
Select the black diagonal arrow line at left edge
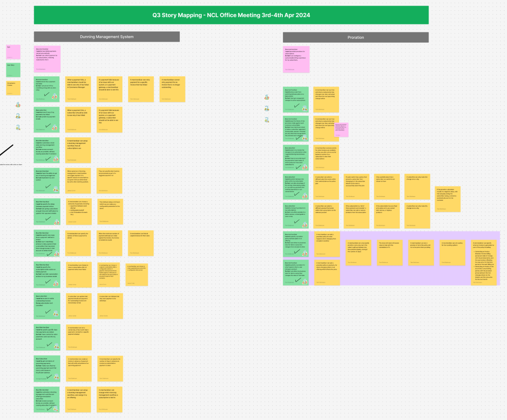pyautogui.click(x=7, y=150)
